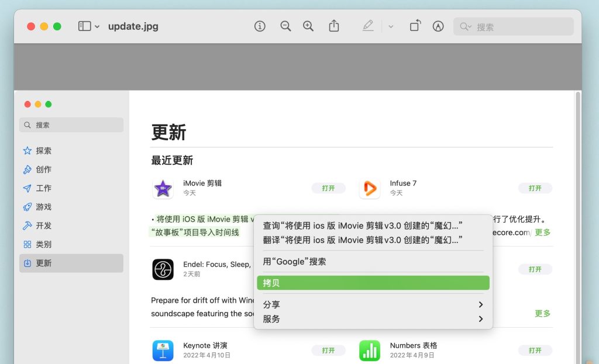Choose 翻译 translate in the context menu
The height and width of the screenshot is (364, 599).
(x=373, y=240)
